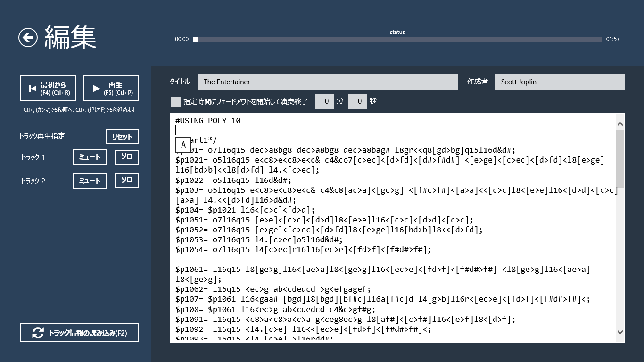Click the line starting '$p1092='
The height and width of the screenshot is (362, 644).
[x=303, y=329]
